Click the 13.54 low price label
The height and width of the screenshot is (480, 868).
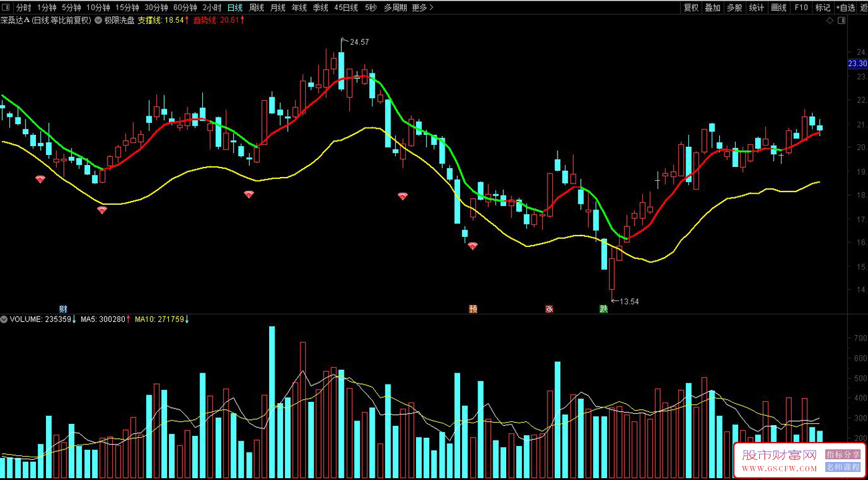[x=629, y=302]
